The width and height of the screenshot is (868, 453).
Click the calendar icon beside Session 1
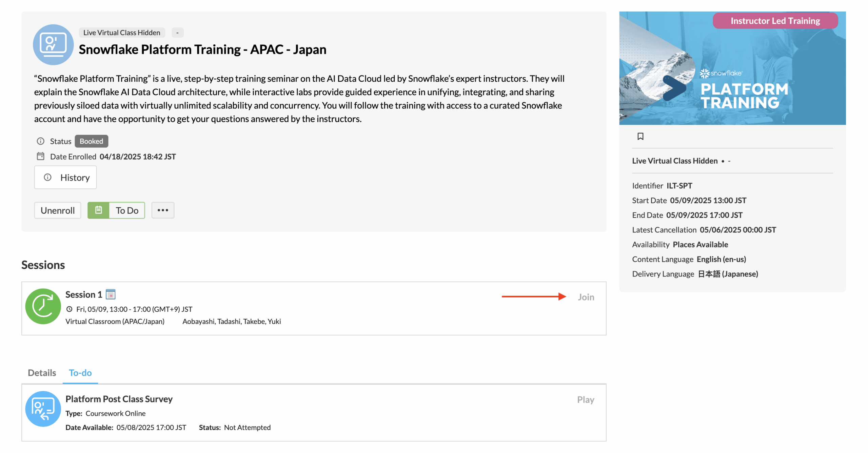click(111, 294)
